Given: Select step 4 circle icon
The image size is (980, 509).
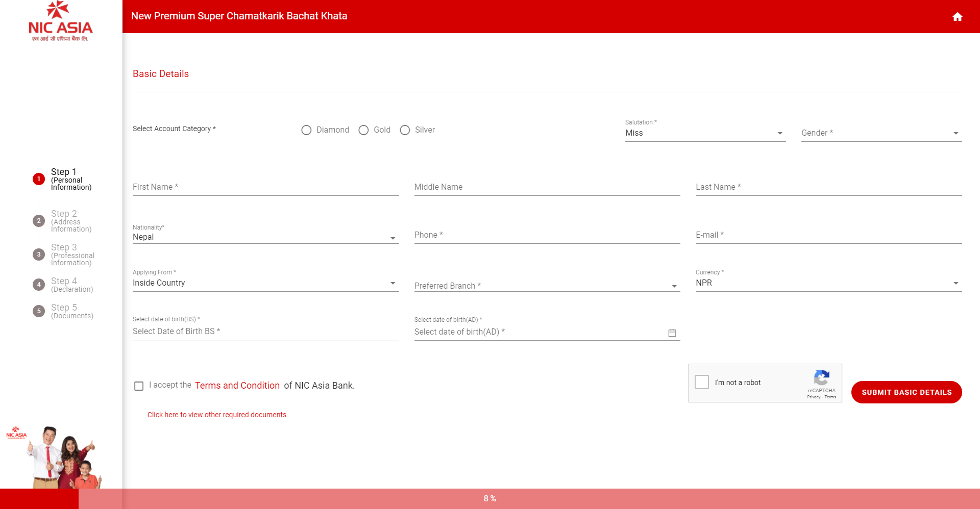Looking at the screenshot, I should (x=39, y=285).
